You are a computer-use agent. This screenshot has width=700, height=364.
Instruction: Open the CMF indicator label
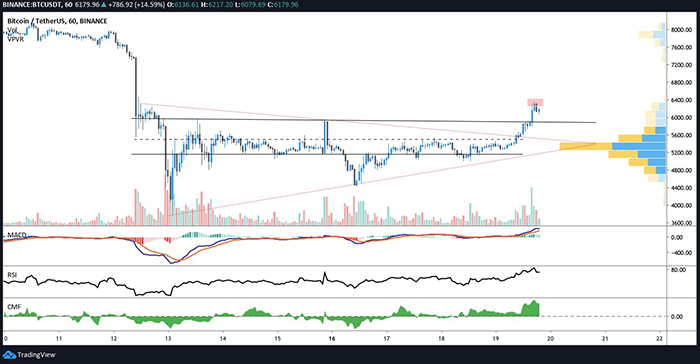tap(13, 307)
